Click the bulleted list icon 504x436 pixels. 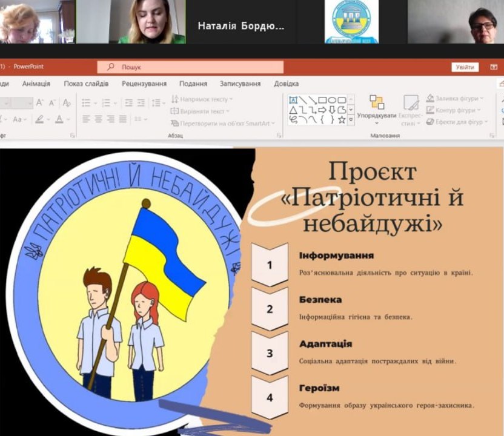[x=87, y=102]
